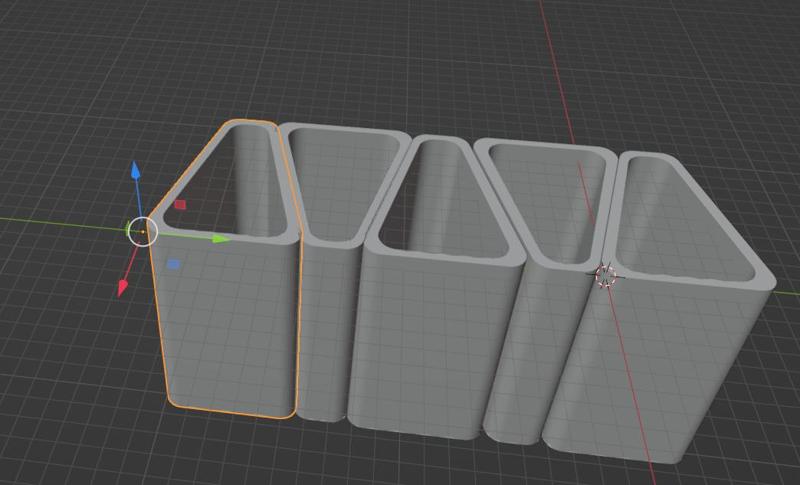
Task: Click the white circle of the move gizmo
Action: 143,231
